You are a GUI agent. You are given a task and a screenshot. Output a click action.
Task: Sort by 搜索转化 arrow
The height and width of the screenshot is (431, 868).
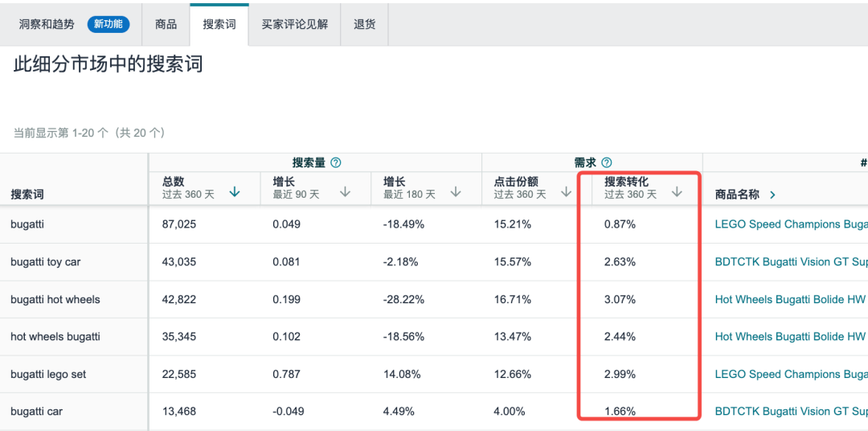tap(677, 192)
